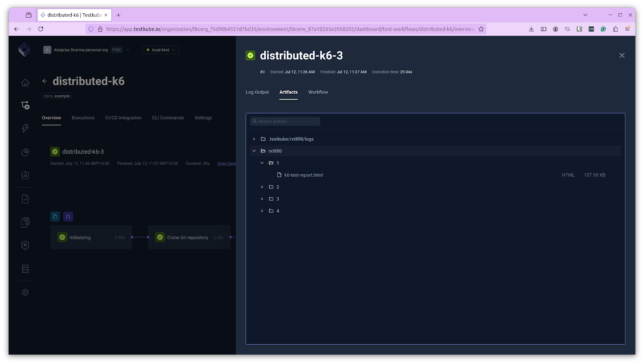Bookmark this page with star icon
This screenshot has width=644, height=364.
click(x=481, y=29)
